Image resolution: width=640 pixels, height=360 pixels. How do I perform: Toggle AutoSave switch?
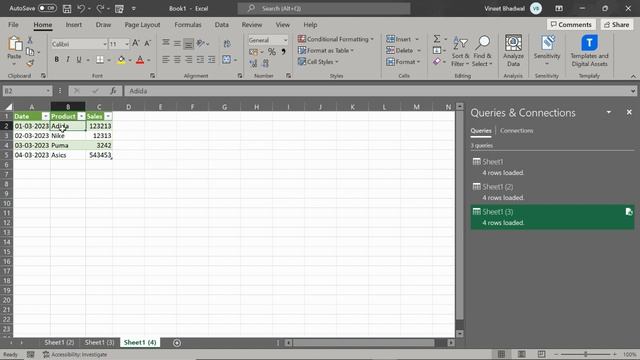47,8
